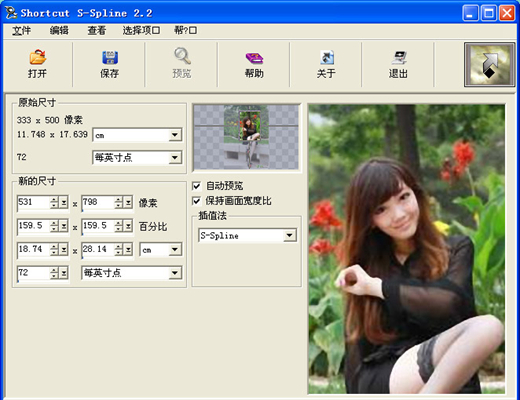The image size is (520, 400).
Task: Toggle the 保持画面宽度比 checkbox
Action: click(x=196, y=201)
